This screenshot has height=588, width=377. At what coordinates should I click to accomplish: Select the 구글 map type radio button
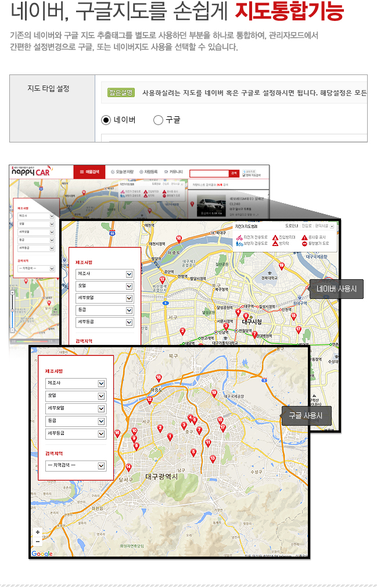click(x=159, y=120)
